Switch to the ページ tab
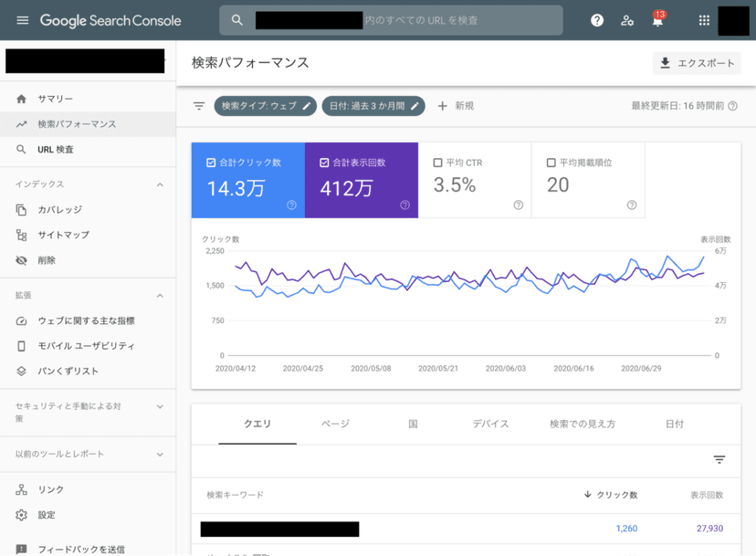This screenshot has height=556, width=756. click(336, 424)
